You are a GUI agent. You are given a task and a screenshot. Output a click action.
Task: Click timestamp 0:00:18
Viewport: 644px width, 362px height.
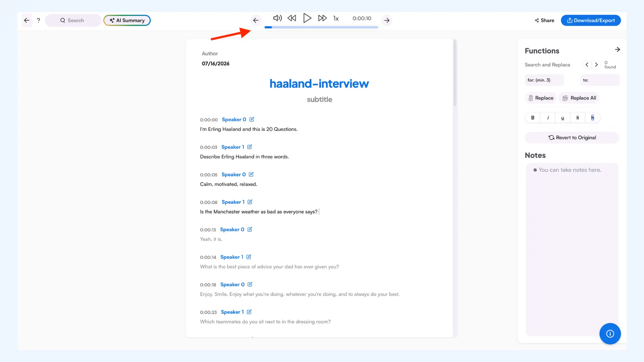click(208, 285)
